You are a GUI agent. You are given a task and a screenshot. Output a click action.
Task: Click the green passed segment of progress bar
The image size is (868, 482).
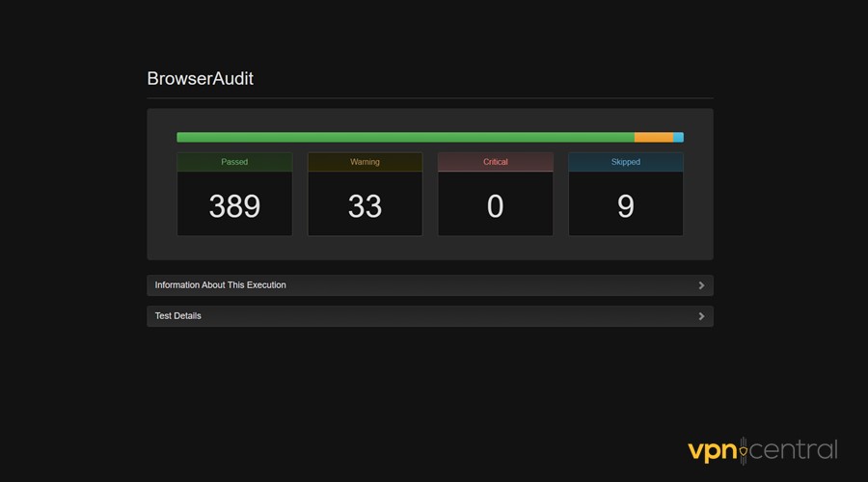point(405,137)
